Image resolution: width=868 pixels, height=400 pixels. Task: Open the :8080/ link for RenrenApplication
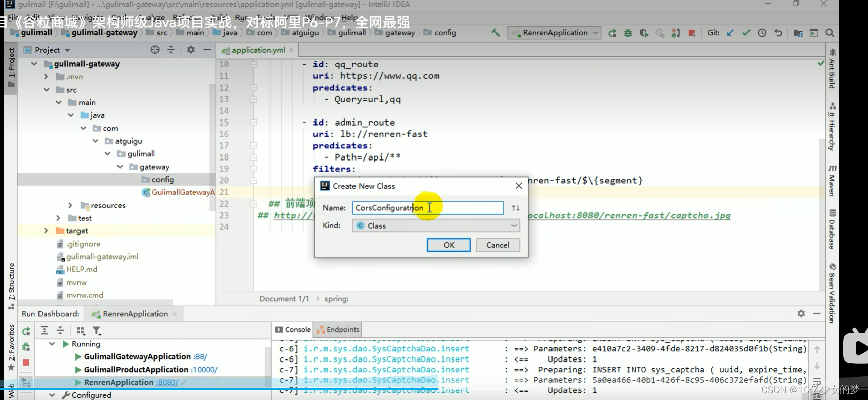(167, 382)
